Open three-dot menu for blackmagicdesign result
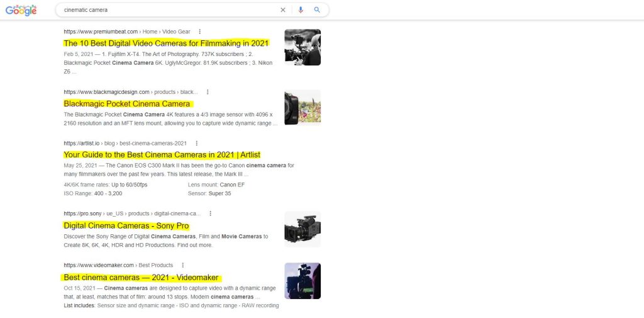 click(x=208, y=92)
